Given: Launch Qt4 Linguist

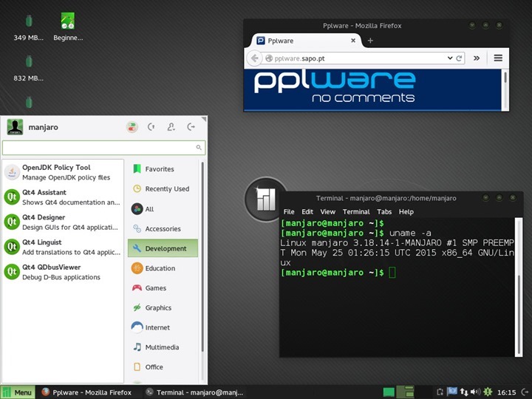Looking at the screenshot, I should pos(63,247).
